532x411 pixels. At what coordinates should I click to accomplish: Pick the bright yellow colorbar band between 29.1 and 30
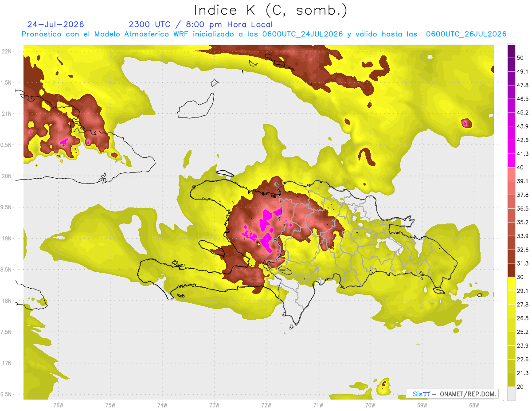point(511,284)
